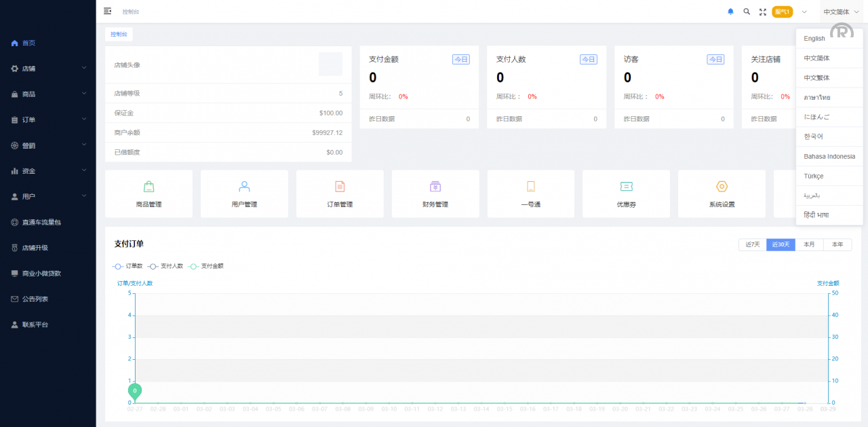
Task: Toggle 支付金额 series in chart legend
Action: (x=205, y=266)
